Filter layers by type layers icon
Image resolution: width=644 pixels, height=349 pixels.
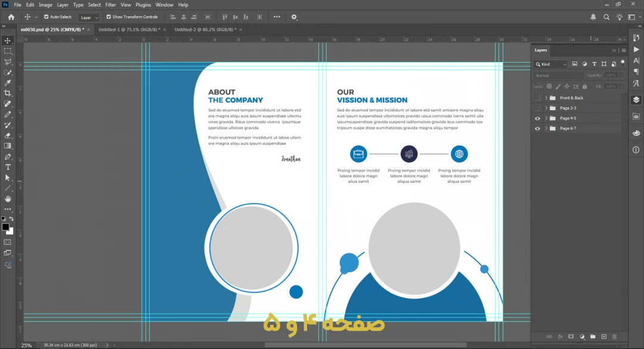(x=595, y=64)
